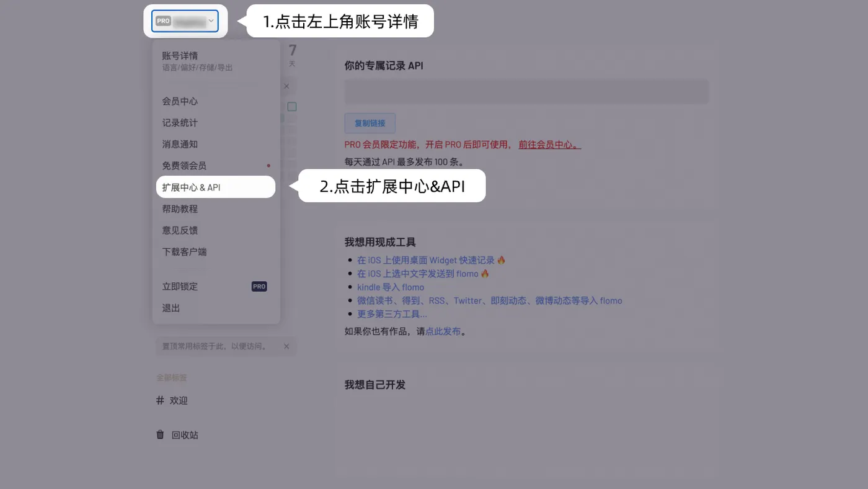Open the kindle 导入 flomo link

pyautogui.click(x=391, y=287)
